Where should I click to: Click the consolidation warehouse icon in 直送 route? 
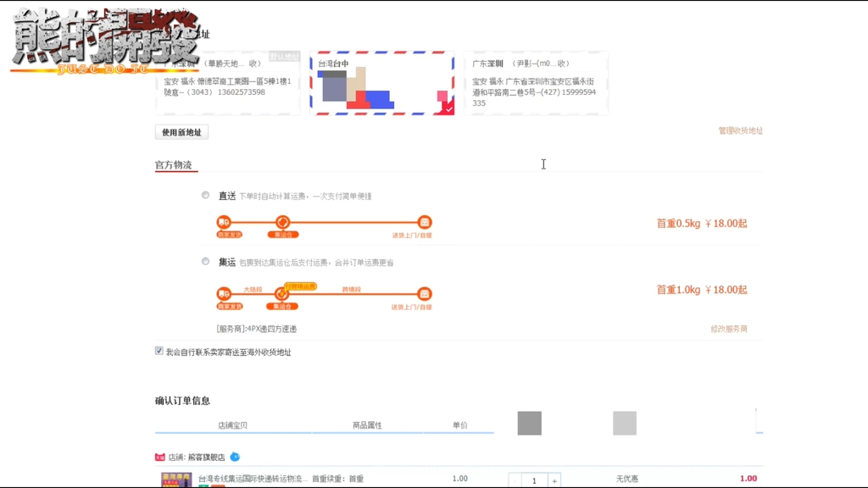tap(282, 222)
